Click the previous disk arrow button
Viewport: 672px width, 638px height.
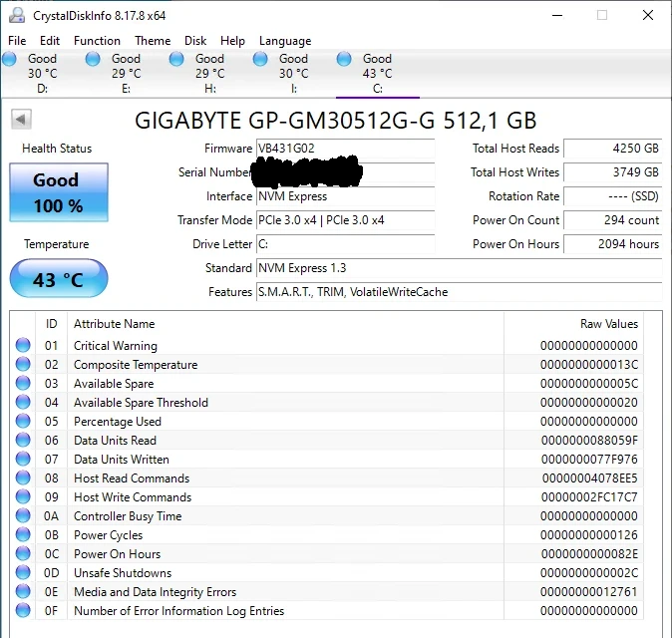coord(21,119)
